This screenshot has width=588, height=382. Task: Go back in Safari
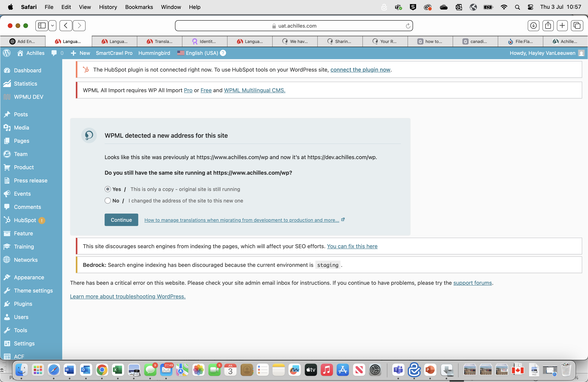click(x=66, y=25)
